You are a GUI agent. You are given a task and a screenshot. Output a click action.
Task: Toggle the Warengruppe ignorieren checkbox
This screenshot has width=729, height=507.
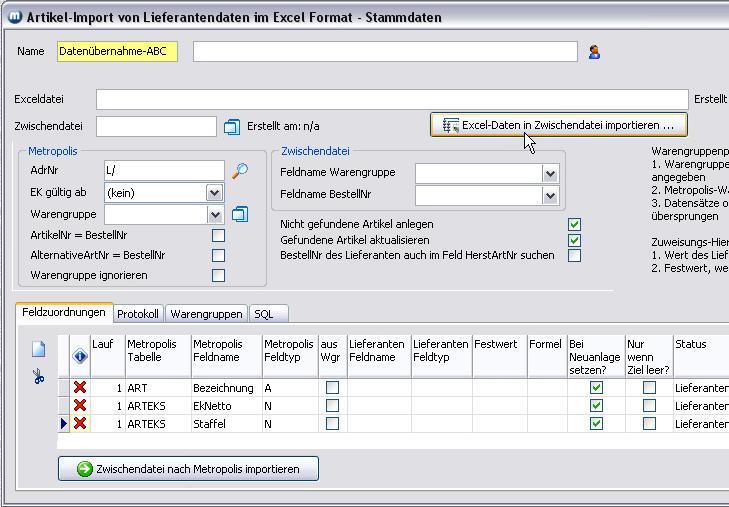[x=218, y=275]
